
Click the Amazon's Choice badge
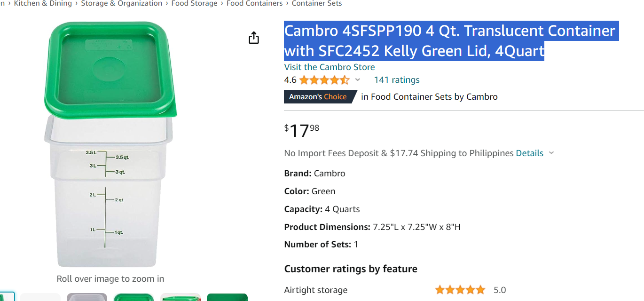tap(318, 97)
